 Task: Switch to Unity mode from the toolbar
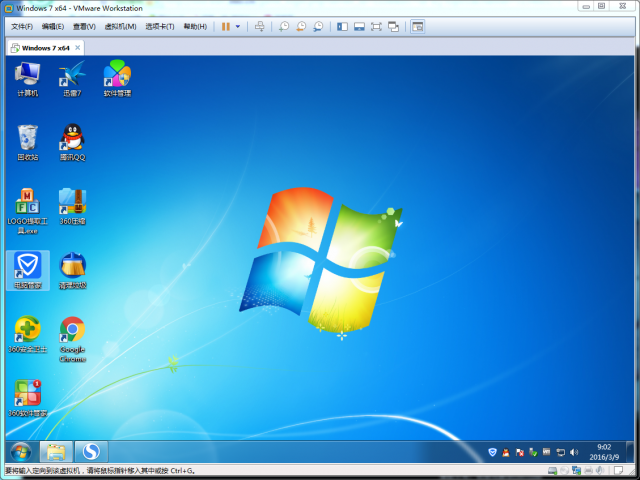point(393,27)
